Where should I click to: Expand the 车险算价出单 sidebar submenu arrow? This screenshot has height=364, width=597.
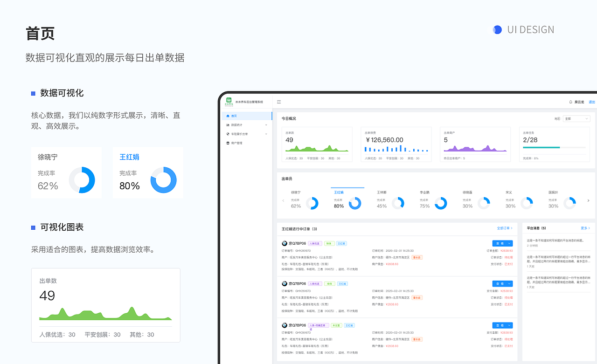[x=266, y=134]
